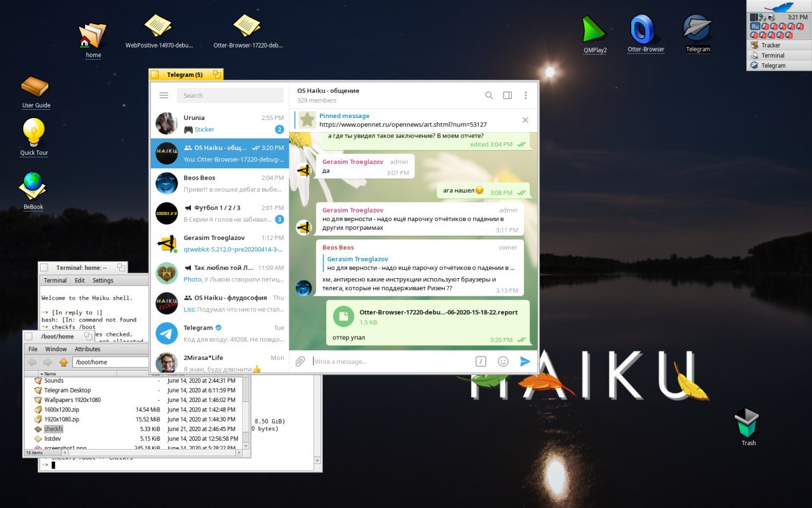This screenshot has width=812, height=508.
Task: Click the Telegram search field
Action: tap(230, 95)
